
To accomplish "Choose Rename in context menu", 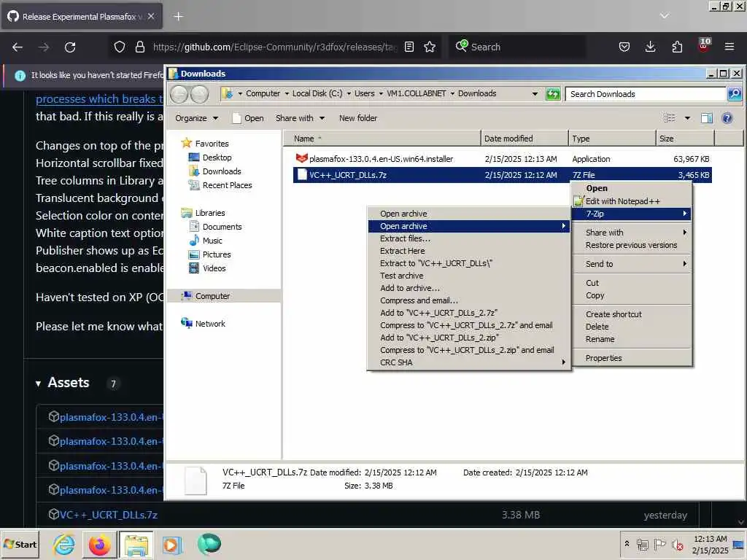I will tap(631, 339).
